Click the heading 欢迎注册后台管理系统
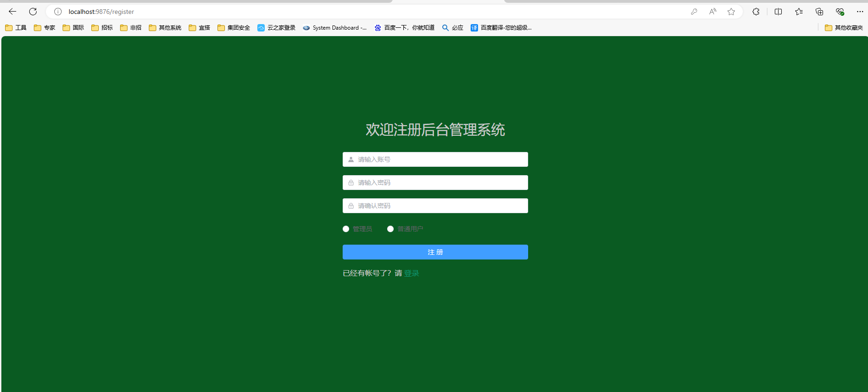The image size is (868, 392). pyautogui.click(x=435, y=130)
